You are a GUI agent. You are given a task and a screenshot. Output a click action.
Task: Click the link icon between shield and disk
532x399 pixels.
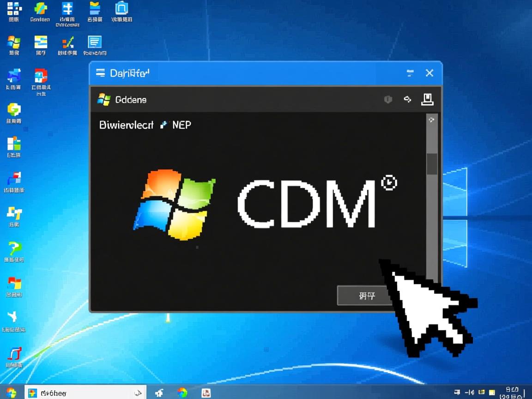click(407, 99)
